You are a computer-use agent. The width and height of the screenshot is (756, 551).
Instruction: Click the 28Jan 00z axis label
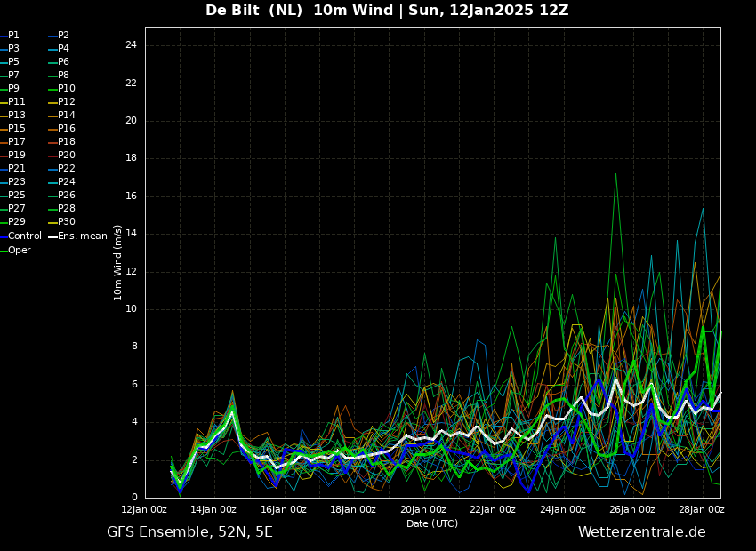coord(702,509)
